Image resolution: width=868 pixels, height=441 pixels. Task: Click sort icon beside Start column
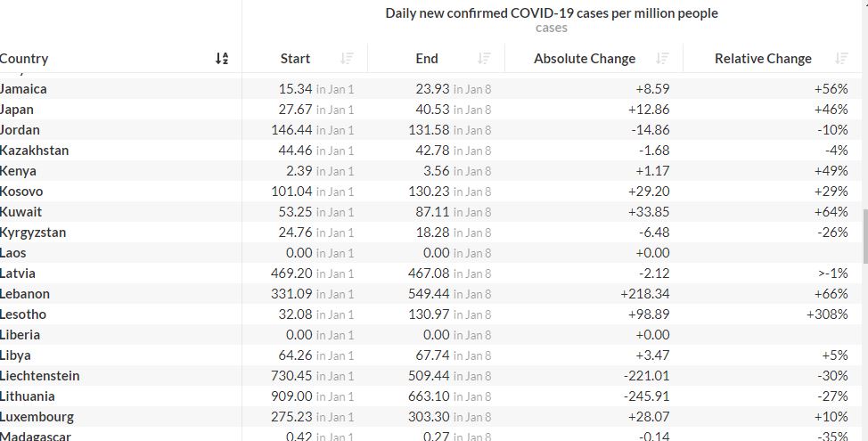[347, 58]
